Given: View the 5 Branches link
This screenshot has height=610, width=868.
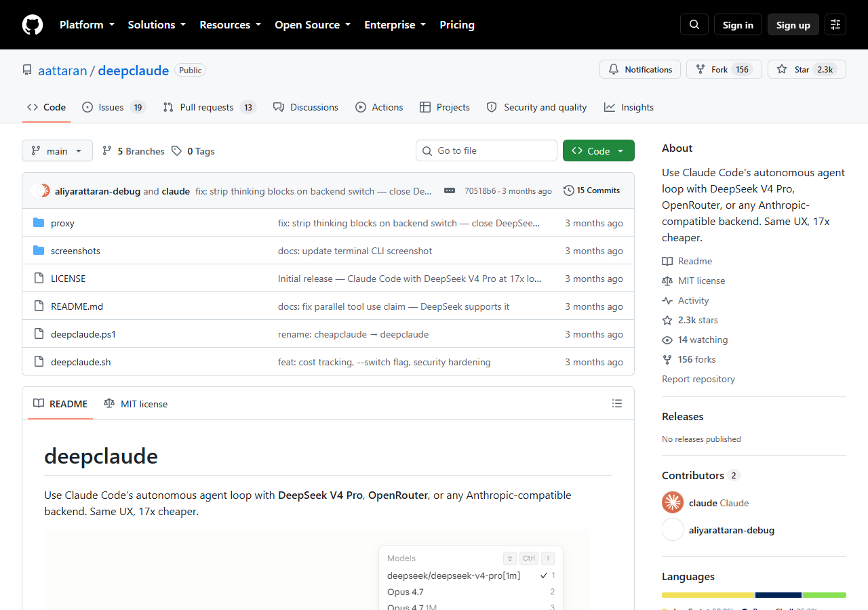Looking at the screenshot, I should coord(133,151).
